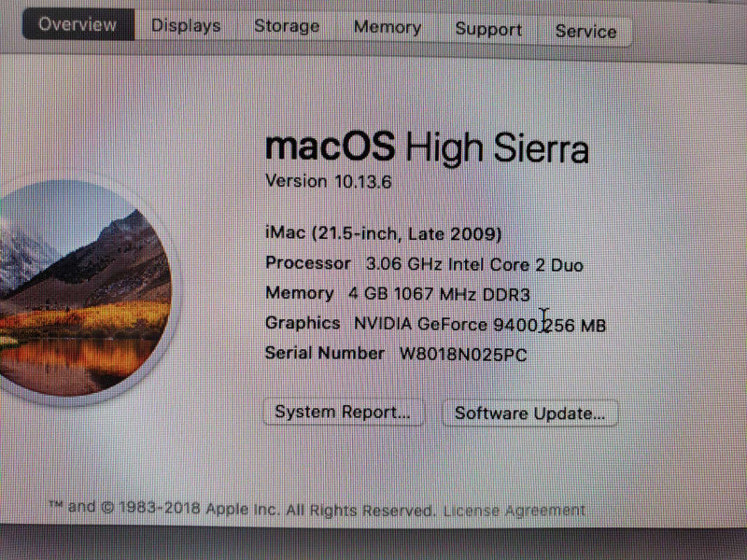Viewport: 747px width, 560px height.
Task: Click the Version 10.13.6 text
Action: click(x=329, y=181)
